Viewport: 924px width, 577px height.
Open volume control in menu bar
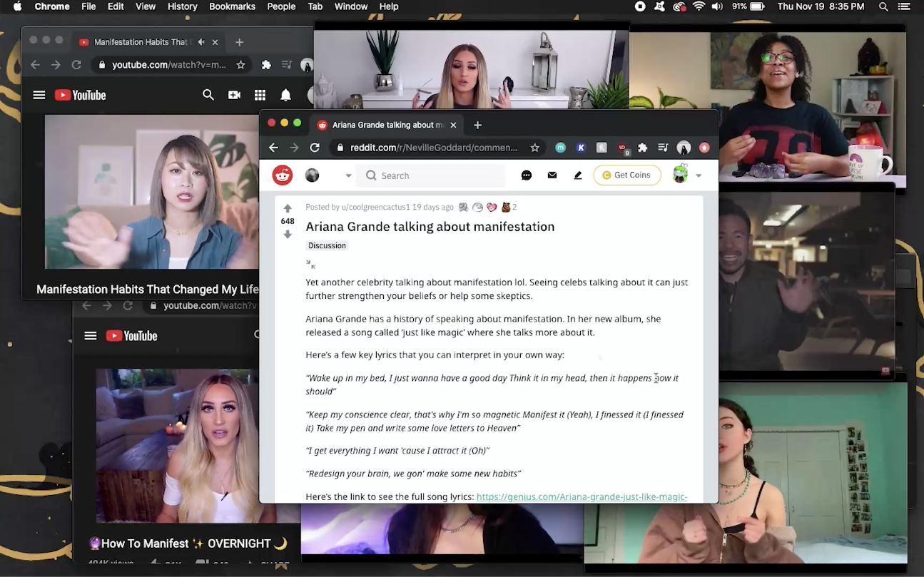(717, 6)
